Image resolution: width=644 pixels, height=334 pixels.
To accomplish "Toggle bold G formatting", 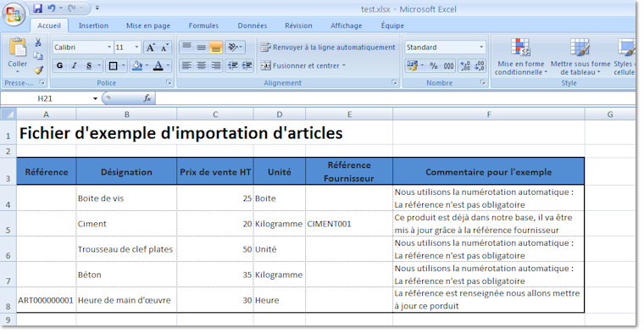I will (60, 66).
